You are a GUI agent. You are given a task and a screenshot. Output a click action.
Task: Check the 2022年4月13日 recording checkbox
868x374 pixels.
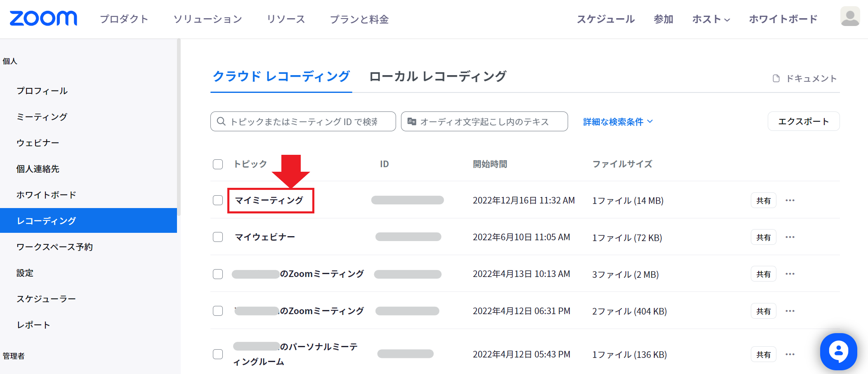tap(218, 274)
